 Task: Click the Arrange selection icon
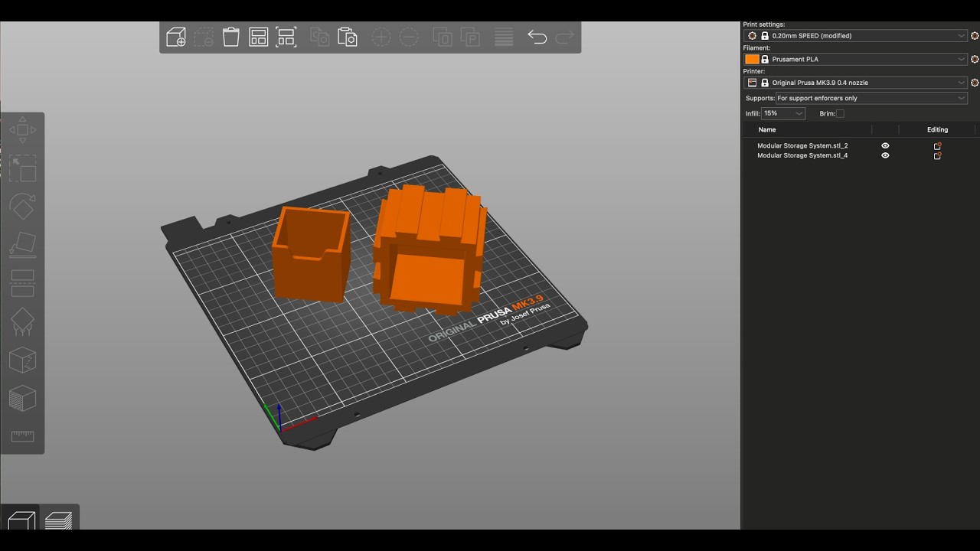pyautogui.click(x=286, y=37)
